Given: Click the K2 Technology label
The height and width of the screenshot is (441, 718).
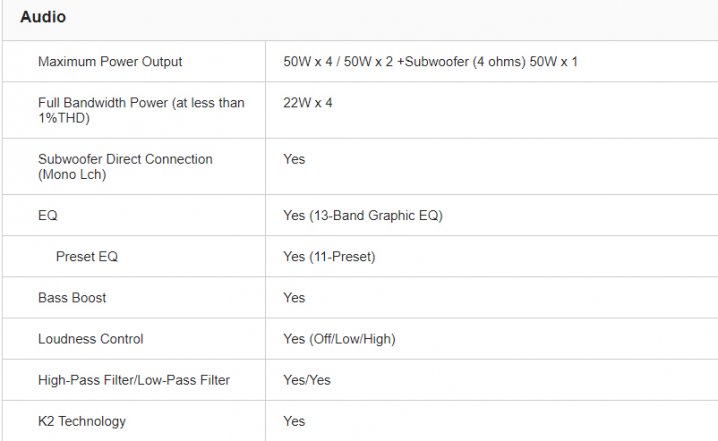Looking at the screenshot, I should (82, 421).
